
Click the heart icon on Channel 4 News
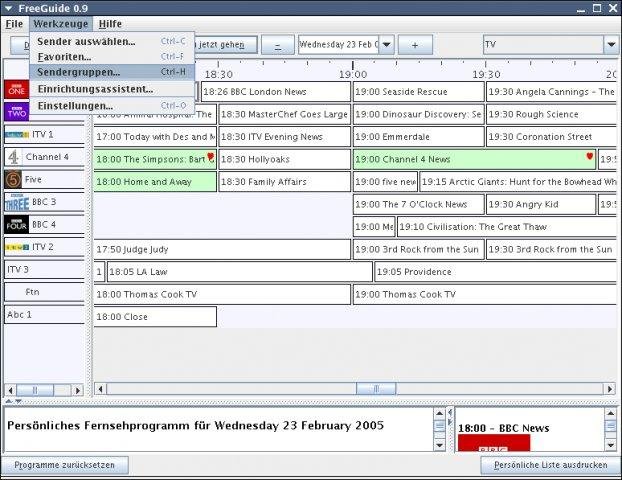589,156
